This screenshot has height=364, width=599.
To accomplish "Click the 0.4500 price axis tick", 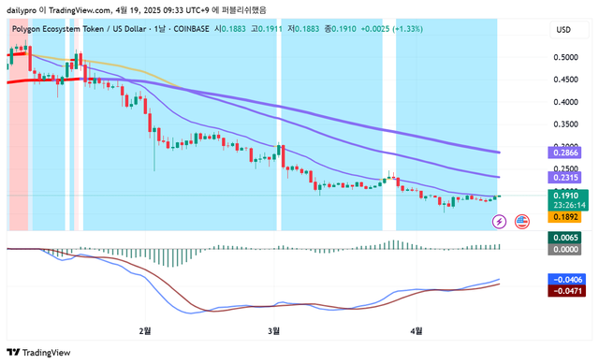I will [x=565, y=80].
